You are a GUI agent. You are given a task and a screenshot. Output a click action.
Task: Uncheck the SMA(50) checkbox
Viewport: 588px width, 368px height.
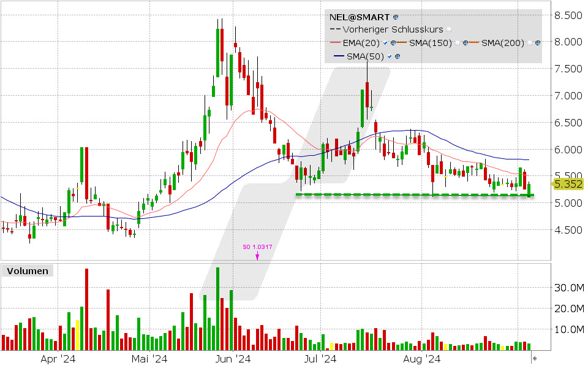point(390,56)
